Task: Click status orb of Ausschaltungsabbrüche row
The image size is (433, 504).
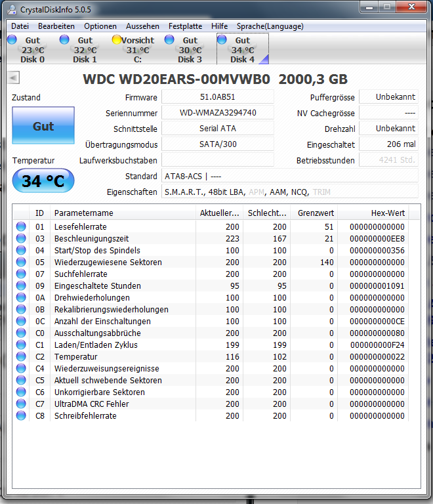Action: pyautogui.click(x=21, y=333)
